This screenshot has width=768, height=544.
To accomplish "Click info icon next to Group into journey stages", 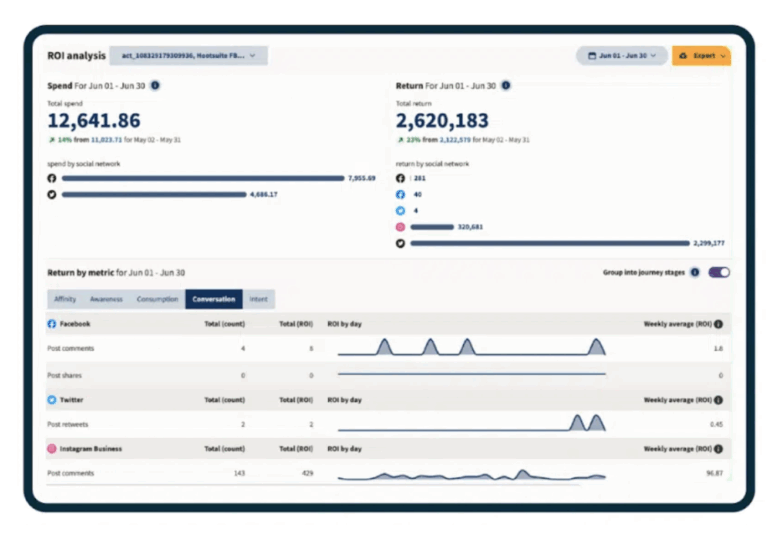I will pos(695,272).
